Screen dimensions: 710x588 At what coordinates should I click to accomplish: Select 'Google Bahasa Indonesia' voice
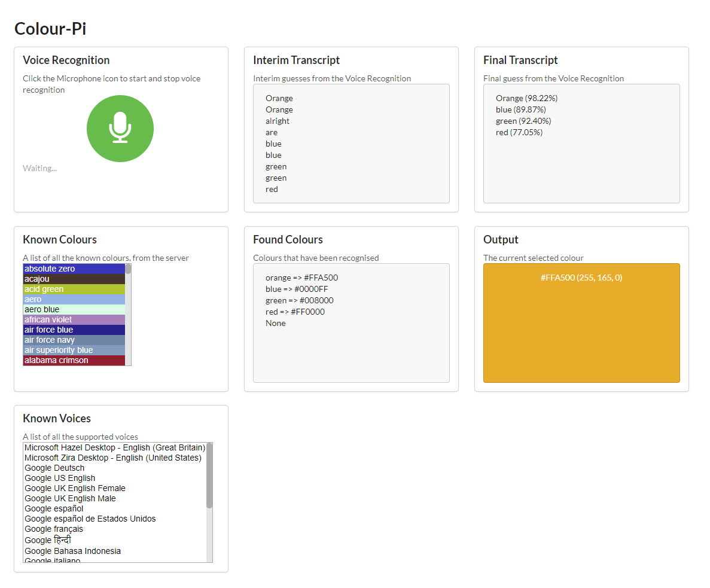tap(72, 551)
